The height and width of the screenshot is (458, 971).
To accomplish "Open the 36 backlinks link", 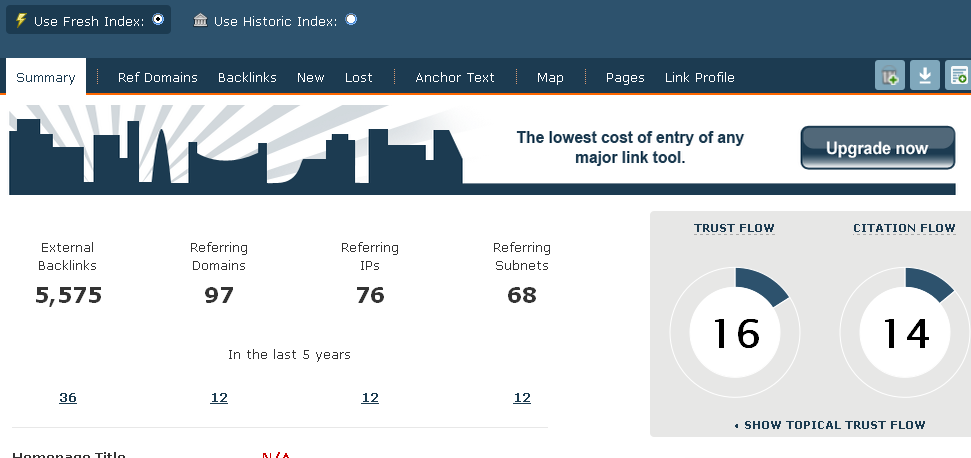I will [x=68, y=397].
